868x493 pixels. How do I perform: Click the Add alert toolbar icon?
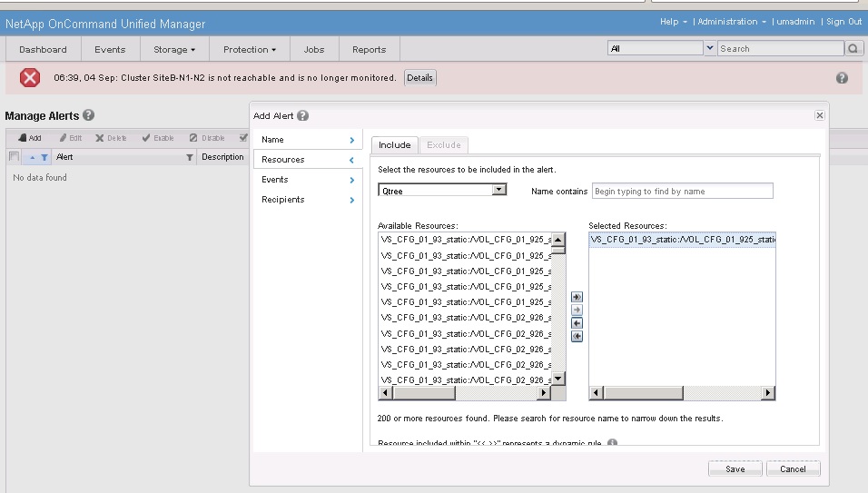coord(29,138)
